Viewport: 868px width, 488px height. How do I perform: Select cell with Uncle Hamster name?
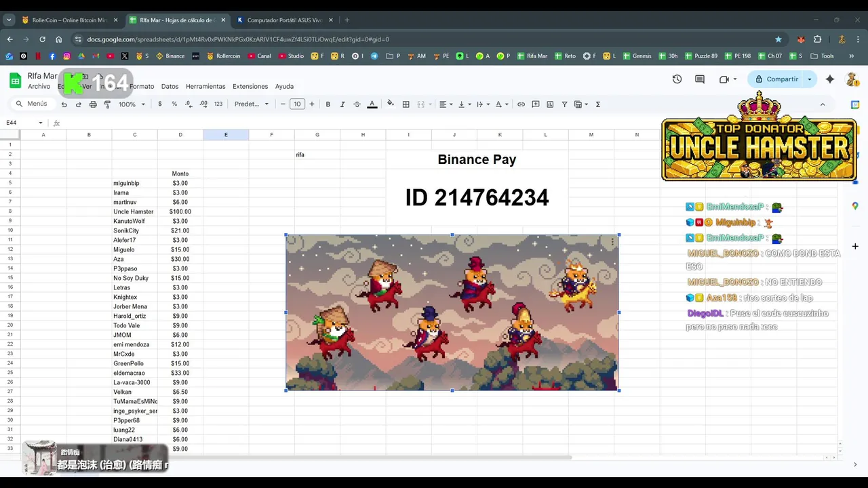(x=134, y=211)
